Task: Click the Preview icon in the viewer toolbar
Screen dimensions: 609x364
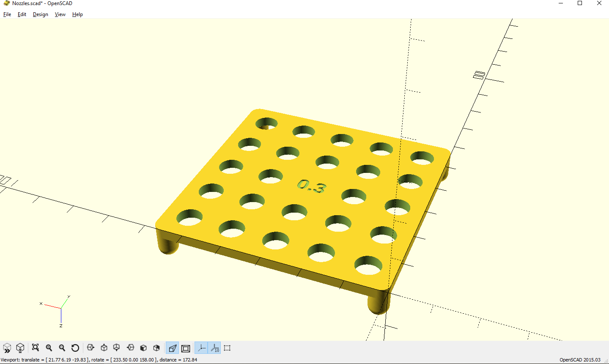Action: click(x=7, y=348)
